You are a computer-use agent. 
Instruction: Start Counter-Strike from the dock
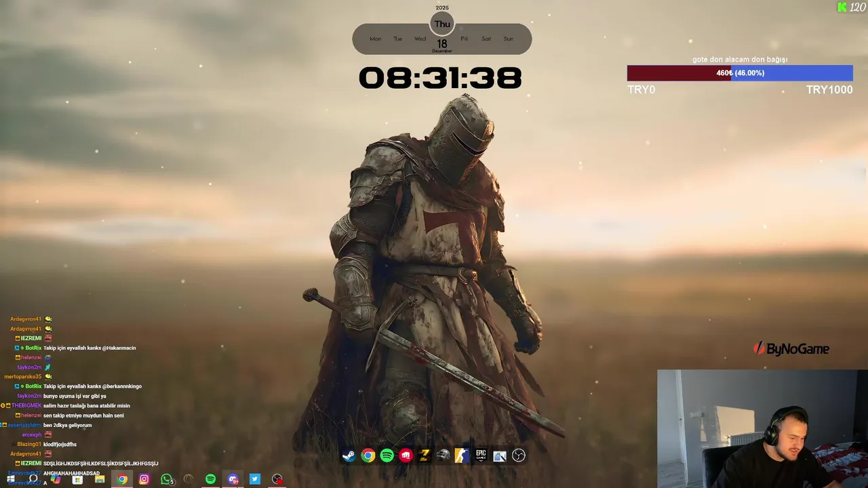(462, 455)
